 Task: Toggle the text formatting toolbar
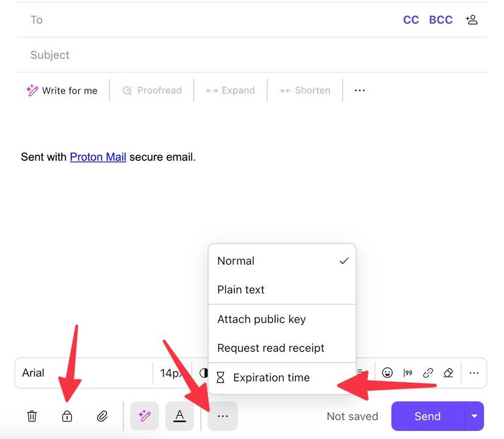[x=180, y=416]
